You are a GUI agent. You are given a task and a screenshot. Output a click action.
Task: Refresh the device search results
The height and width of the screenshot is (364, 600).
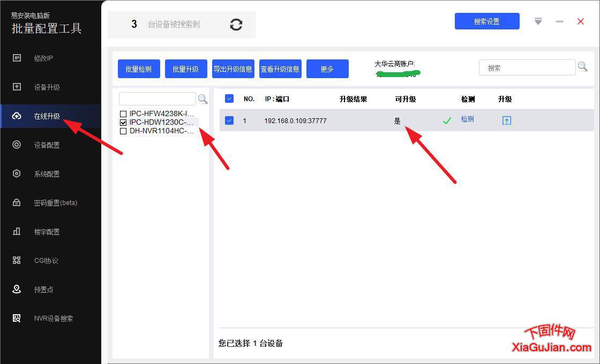coord(236,24)
